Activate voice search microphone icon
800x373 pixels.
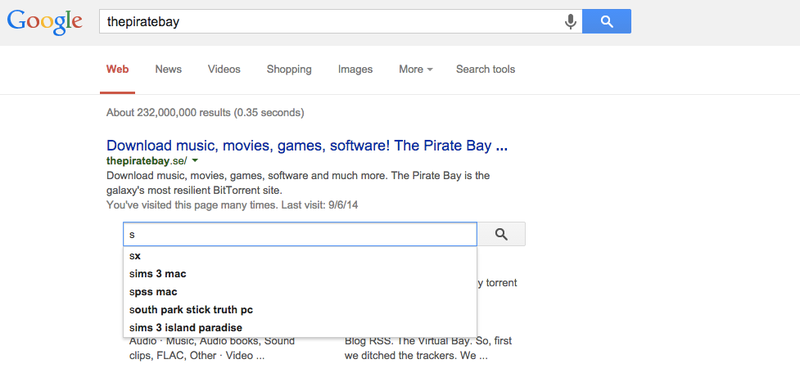(570, 21)
